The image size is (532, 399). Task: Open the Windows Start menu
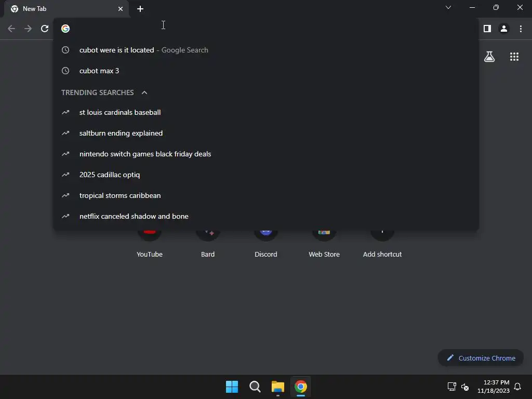[232, 387]
